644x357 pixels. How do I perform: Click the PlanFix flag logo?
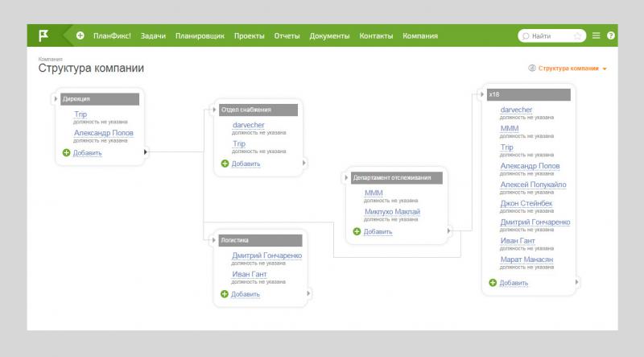43,35
